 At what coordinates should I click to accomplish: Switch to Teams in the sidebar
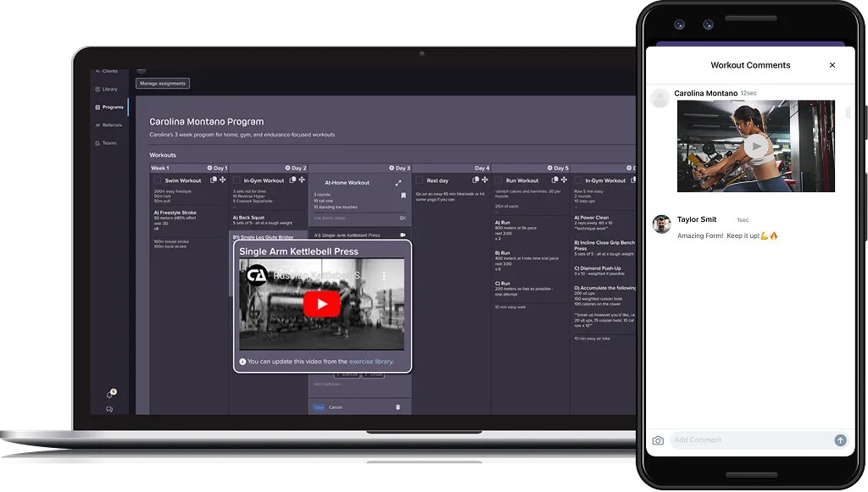[x=109, y=143]
